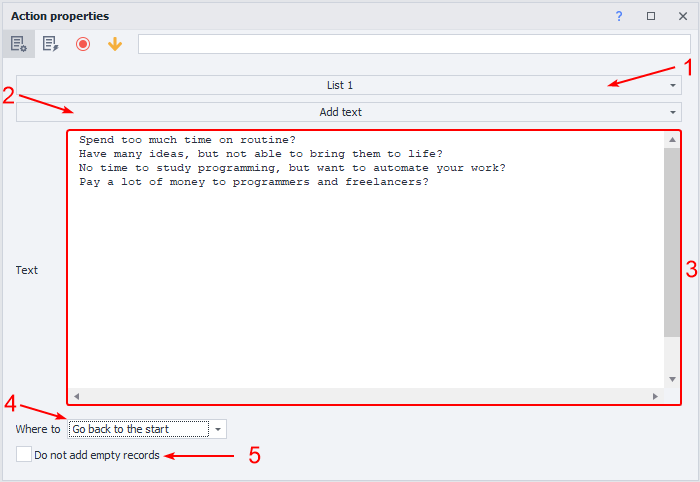Enable Do not add empty records checkbox
700x482 pixels.
(24, 455)
